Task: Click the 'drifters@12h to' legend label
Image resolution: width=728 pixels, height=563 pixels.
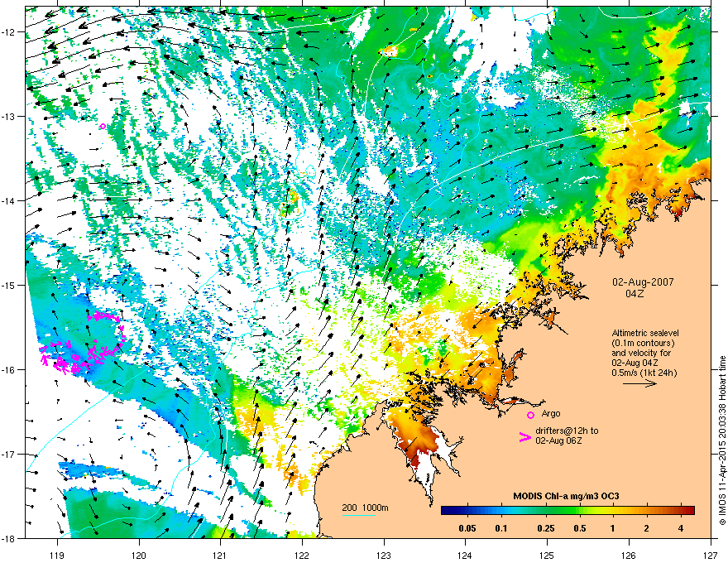Action: point(567,431)
